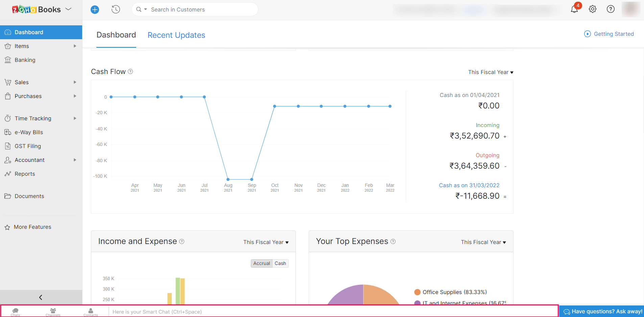The width and height of the screenshot is (644, 317).
Task: Switch Income and Expense to Cash
Action: click(x=280, y=263)
